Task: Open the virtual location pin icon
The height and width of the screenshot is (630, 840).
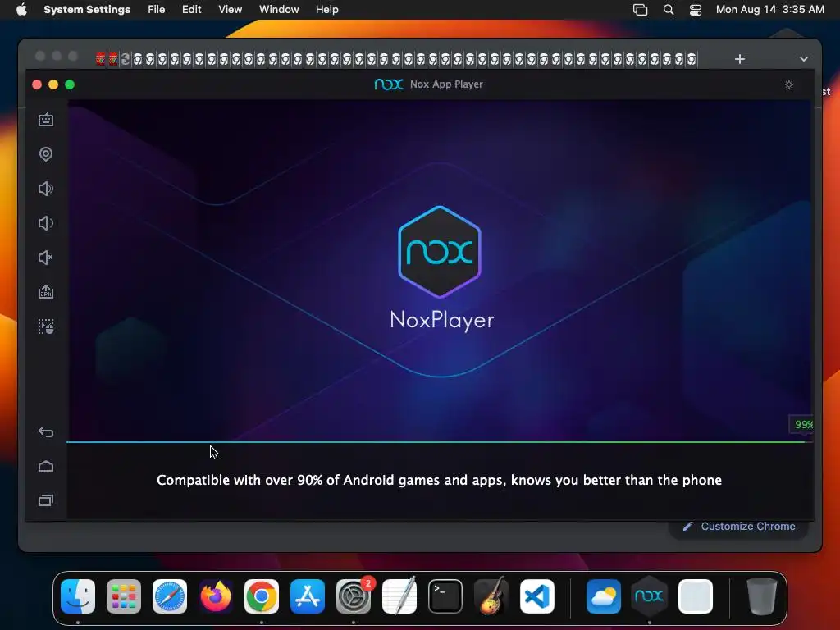Action: tap(46, 154)
